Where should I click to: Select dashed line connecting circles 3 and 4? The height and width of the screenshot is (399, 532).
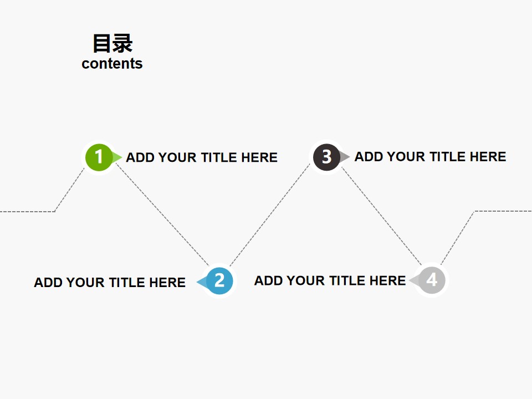(382, 216)
